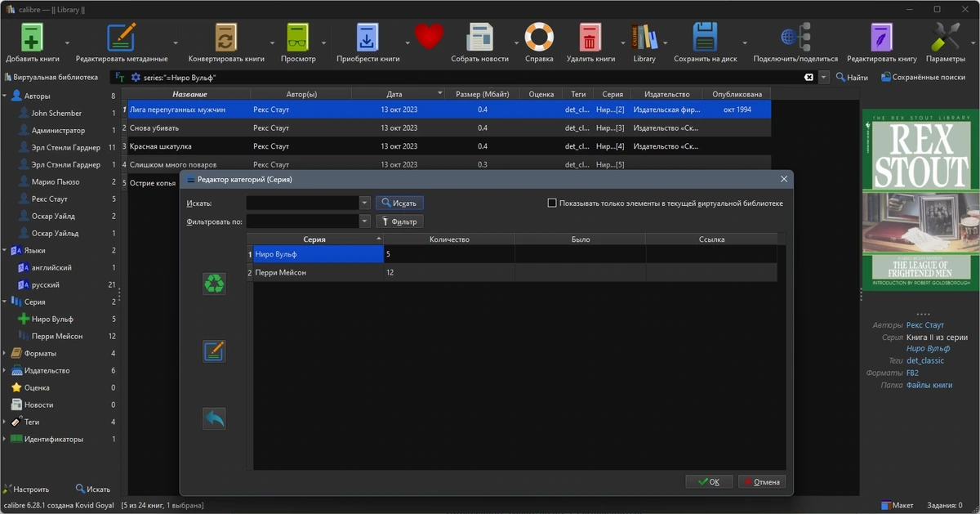
Task: Click Сохранить на диск floppy icon
Action: [705, 38]
